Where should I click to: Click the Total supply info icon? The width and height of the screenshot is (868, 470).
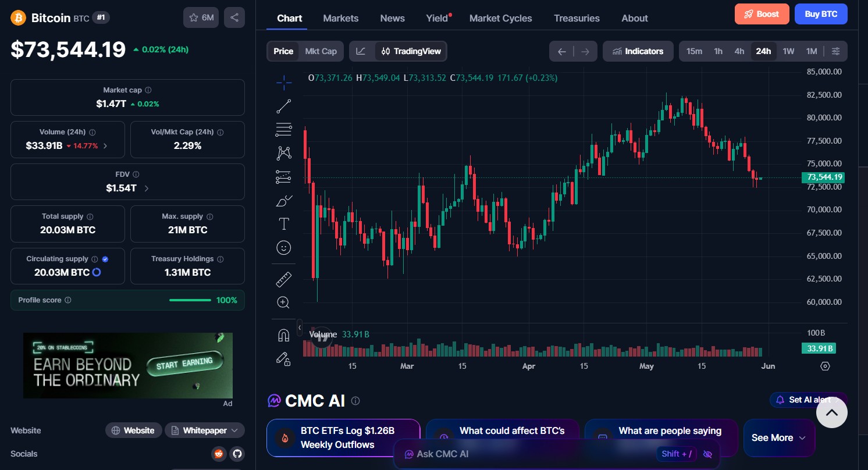coord(90,216)
